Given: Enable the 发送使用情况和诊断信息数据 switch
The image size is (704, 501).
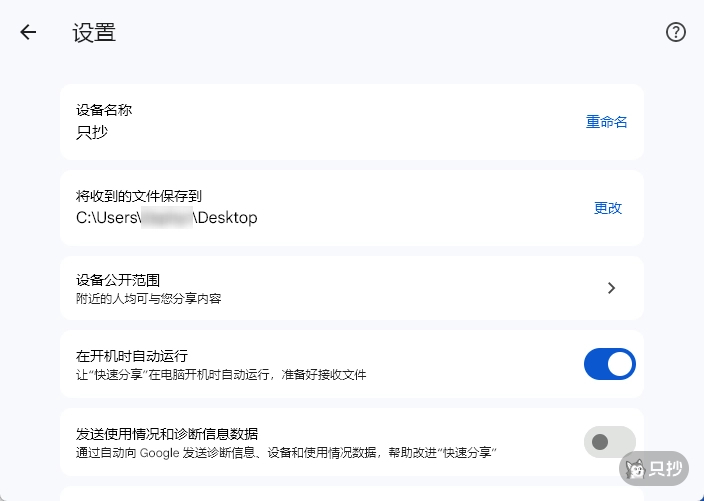Looking at the screenshot, I should [x=609, y=442].
